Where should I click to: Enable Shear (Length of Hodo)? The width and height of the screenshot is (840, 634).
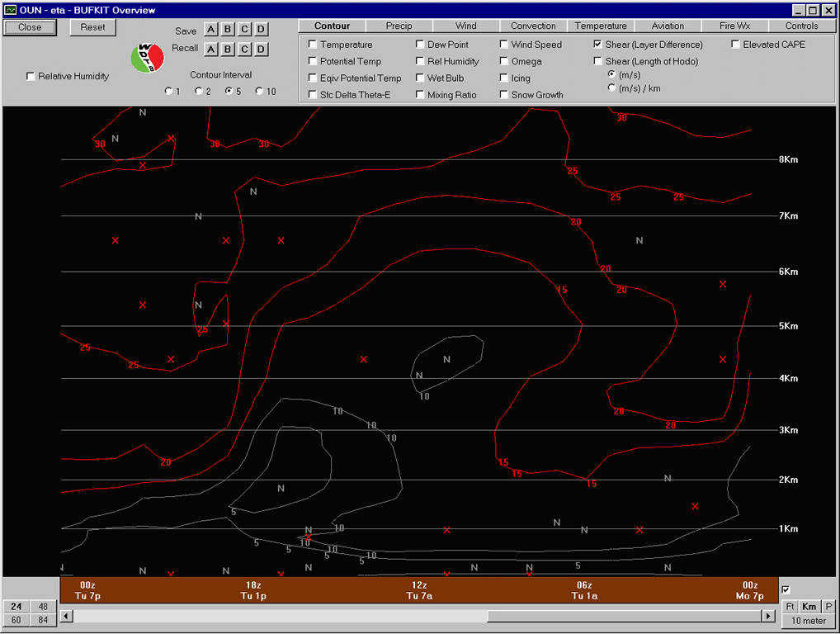click(598, 61)
